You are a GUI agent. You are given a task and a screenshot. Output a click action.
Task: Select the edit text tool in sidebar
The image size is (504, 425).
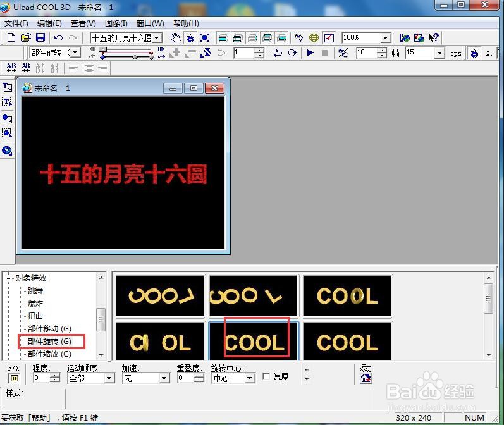click(8, 102)
